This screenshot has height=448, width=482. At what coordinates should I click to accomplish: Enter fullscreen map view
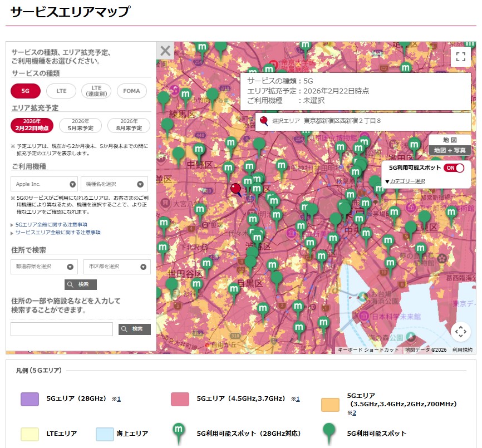[x=460, y=56]
